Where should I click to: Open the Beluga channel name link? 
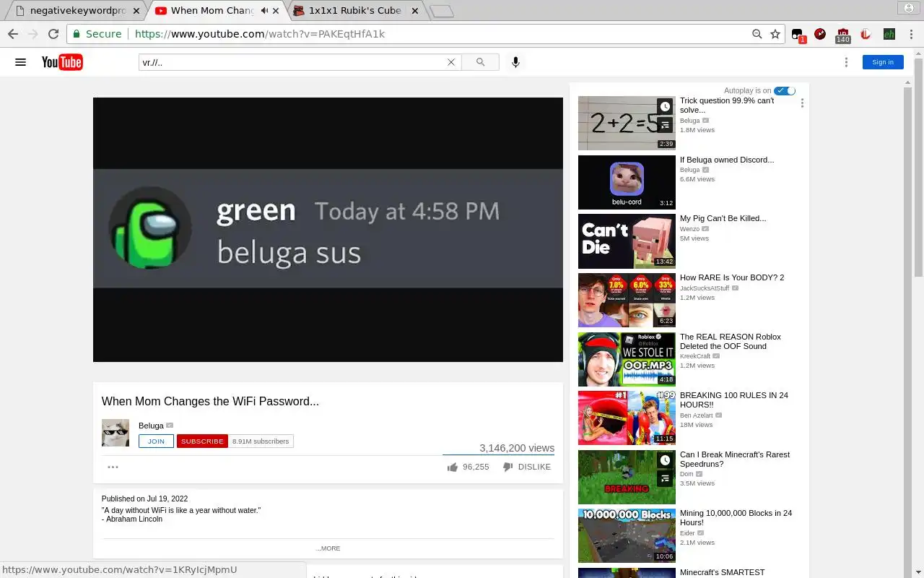click(151, 426)
